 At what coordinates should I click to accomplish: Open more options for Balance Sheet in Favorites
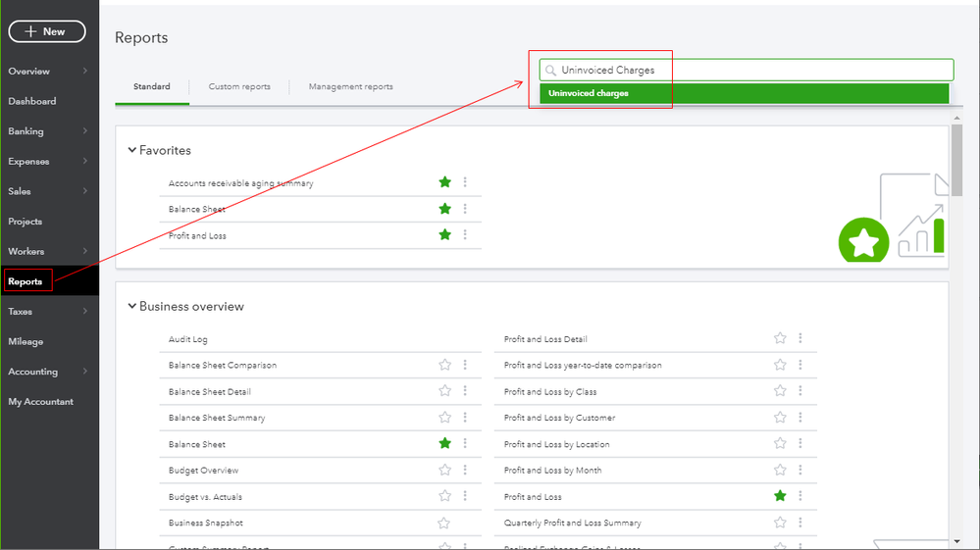click(x=465, y=209)
